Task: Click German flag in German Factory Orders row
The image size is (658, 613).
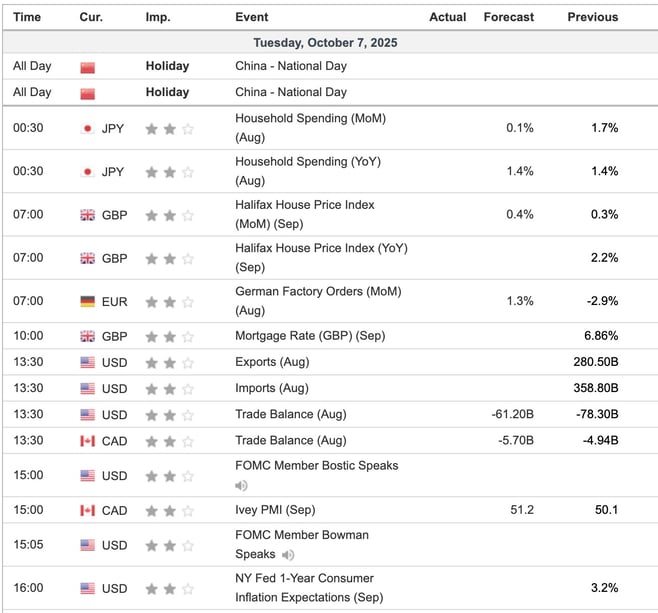Action: coord(87,301)
